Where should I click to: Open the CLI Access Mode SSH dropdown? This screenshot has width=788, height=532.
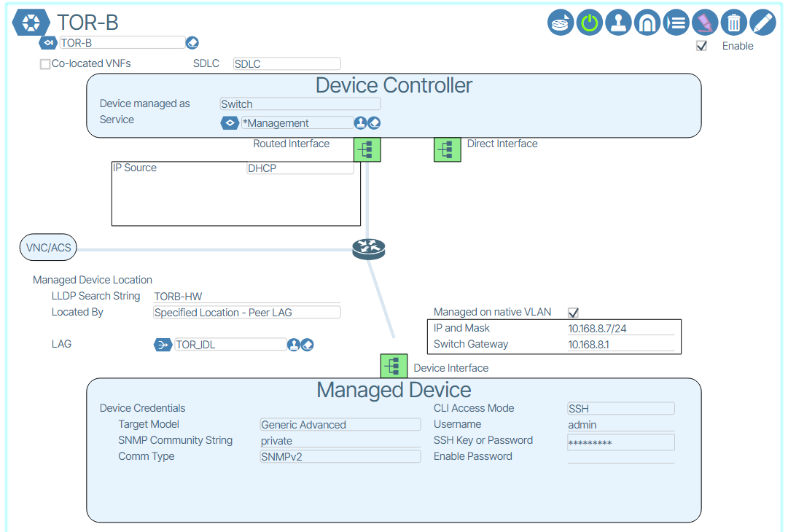pyautogui.click(x=620, y=409)
